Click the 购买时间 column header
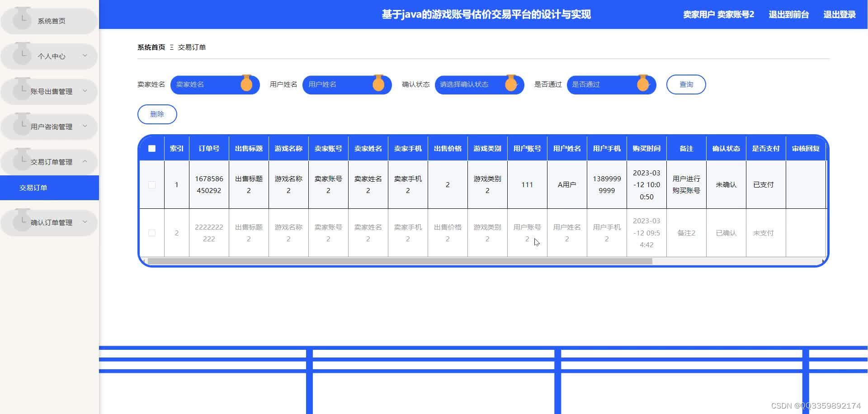This screenshot has height=414, width=868. tap(646, 148)
